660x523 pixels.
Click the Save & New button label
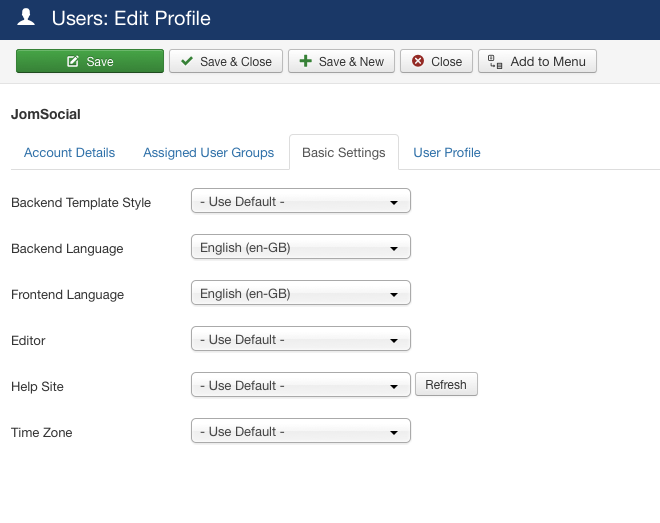coord(351,62)
